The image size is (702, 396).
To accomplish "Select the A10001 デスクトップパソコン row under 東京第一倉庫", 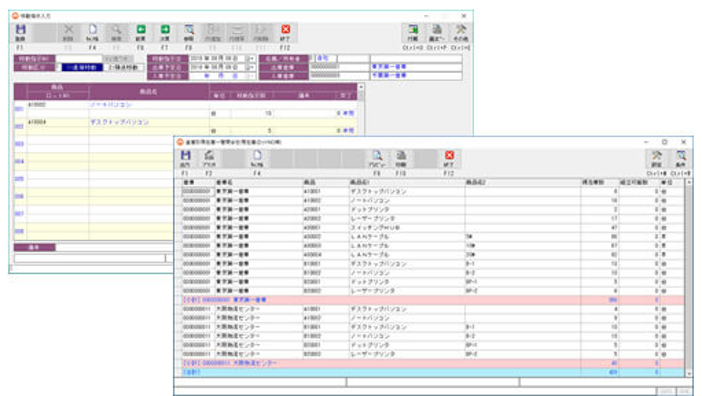I will click(x=432, y=192).
